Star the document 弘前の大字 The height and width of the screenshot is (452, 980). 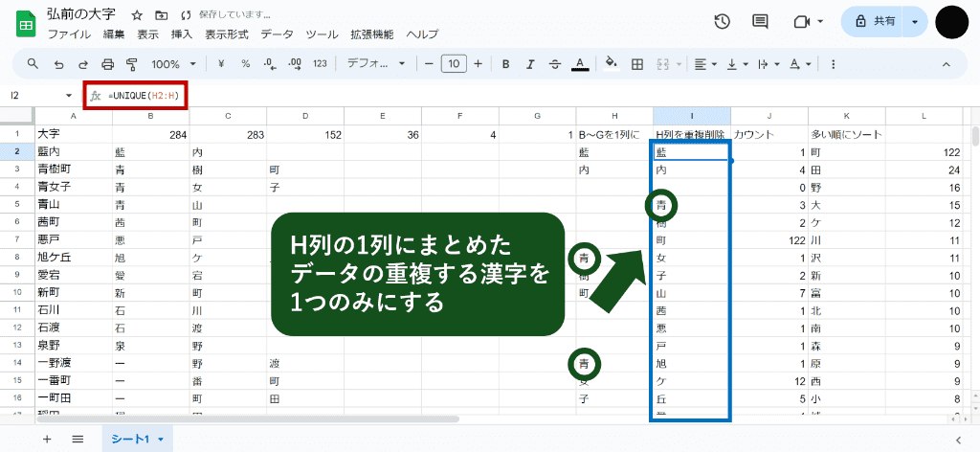(x=137, y=16)
